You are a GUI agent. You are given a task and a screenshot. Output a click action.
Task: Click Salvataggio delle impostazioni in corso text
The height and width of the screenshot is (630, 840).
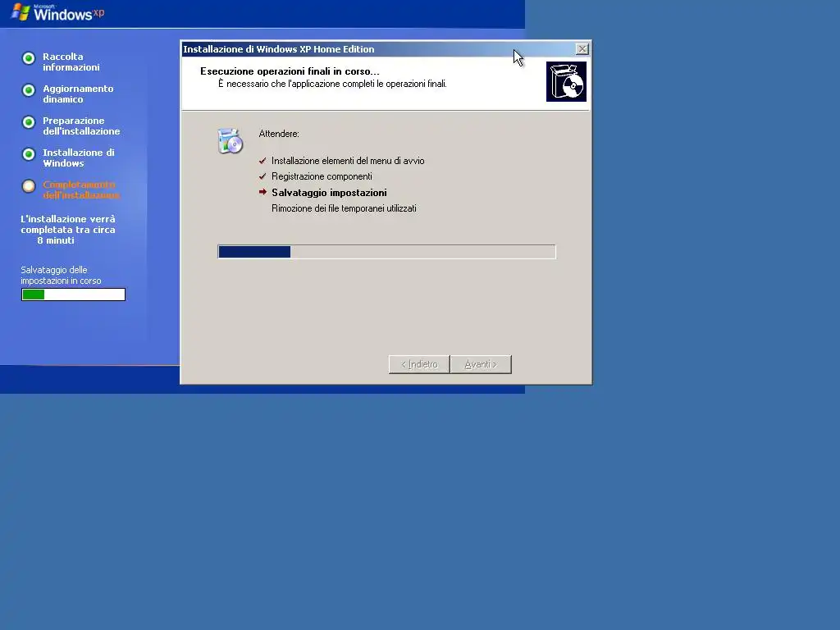click(61, 276)
